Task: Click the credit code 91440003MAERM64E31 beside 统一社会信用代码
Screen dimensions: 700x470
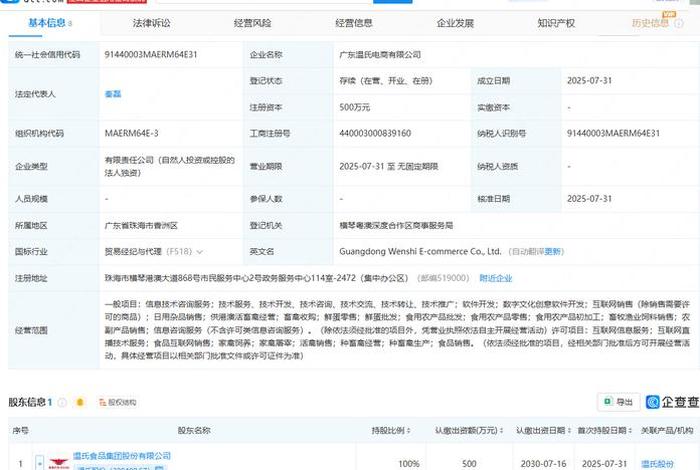Action: [151, 54]
